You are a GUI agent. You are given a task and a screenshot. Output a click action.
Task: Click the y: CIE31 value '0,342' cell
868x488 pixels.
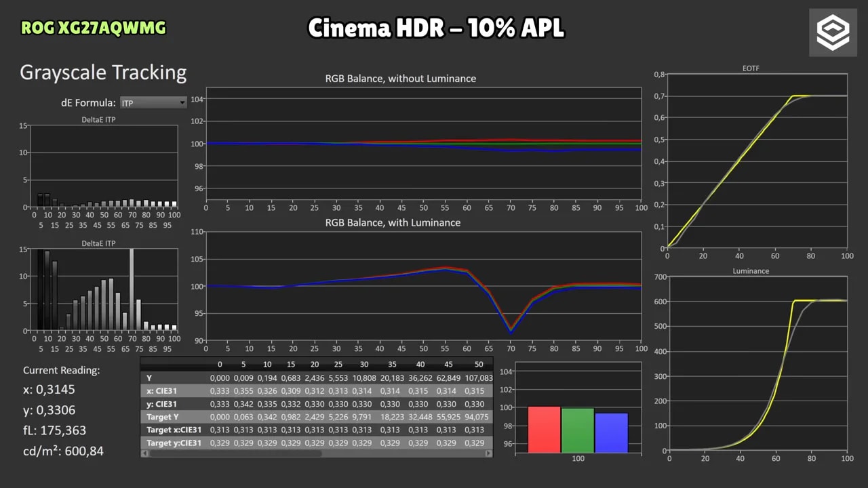(x=244, y=404)
